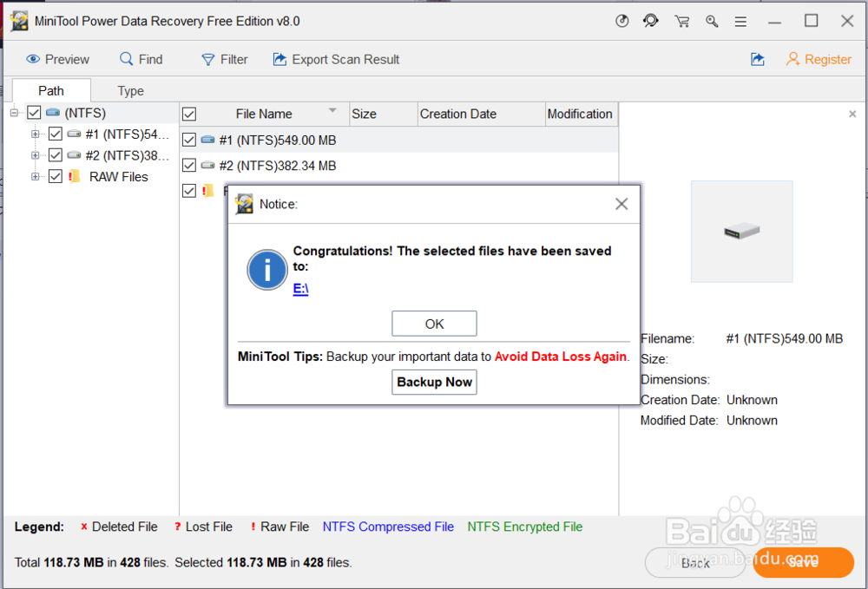Switch to the Type tab
This screenshot has height=589, width=868.
131,91
